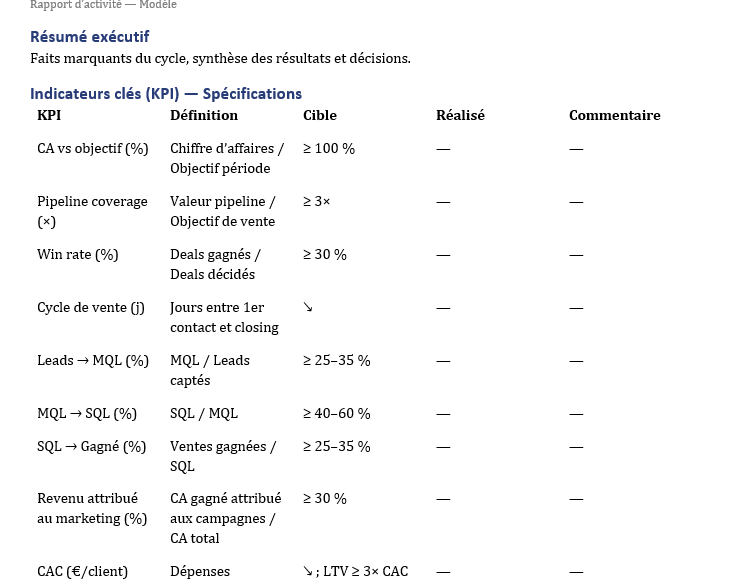Click the Réalisé cell in the Win rate row

pyautogui.click(x=443, y=255)
